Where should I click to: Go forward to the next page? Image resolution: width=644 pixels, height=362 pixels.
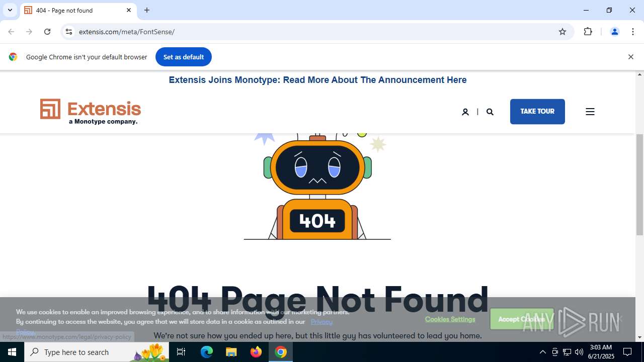[x=29, y=32]
